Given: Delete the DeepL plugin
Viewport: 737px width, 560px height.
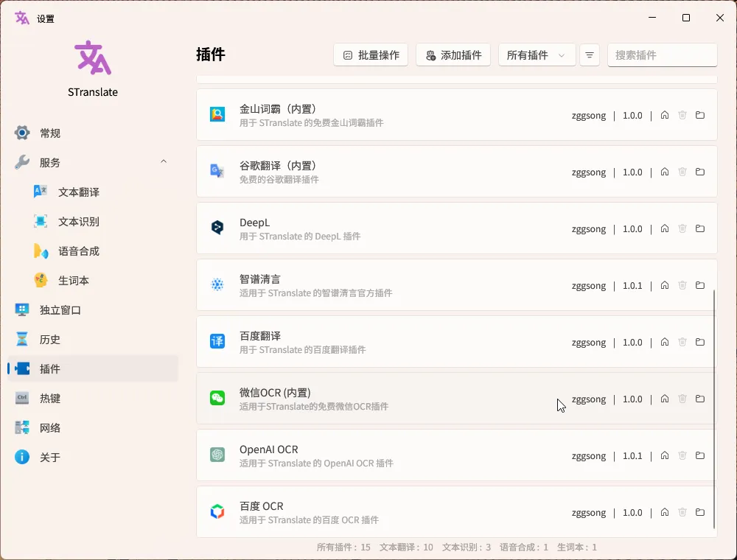Looking at the screenshot, I should tap(682, 228).
